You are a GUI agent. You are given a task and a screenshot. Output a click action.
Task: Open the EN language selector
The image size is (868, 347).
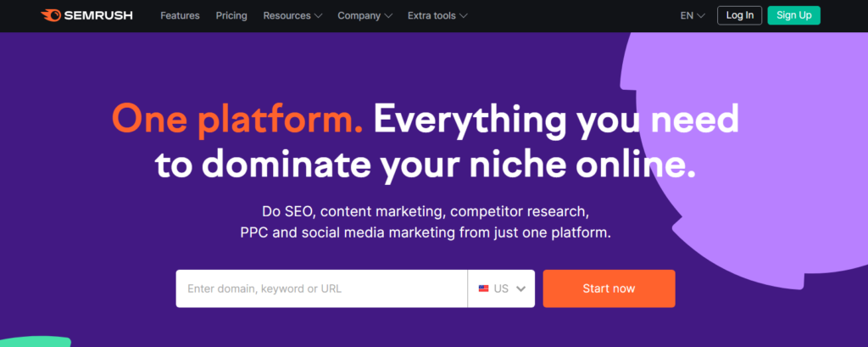tap(687, 15)
